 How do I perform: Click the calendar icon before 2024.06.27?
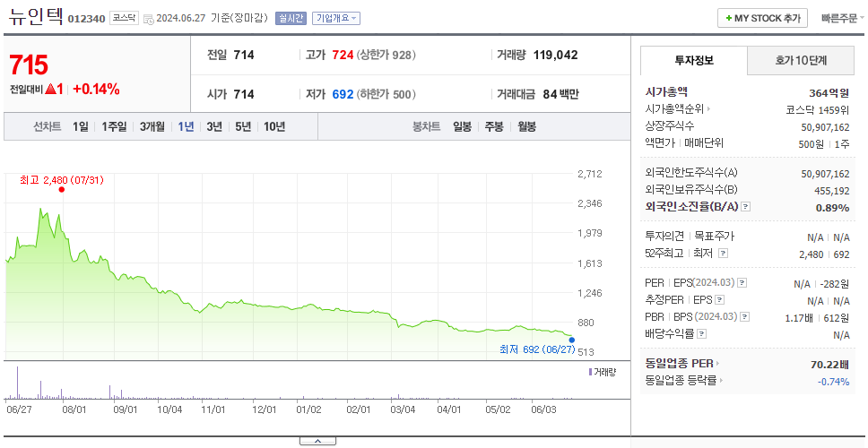pos(148,19)
